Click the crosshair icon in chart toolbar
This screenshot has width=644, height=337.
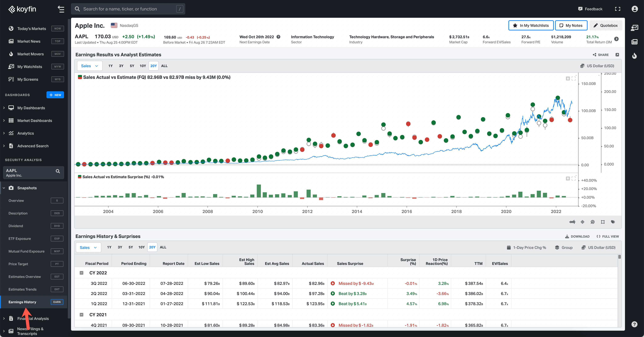point(582,222)
